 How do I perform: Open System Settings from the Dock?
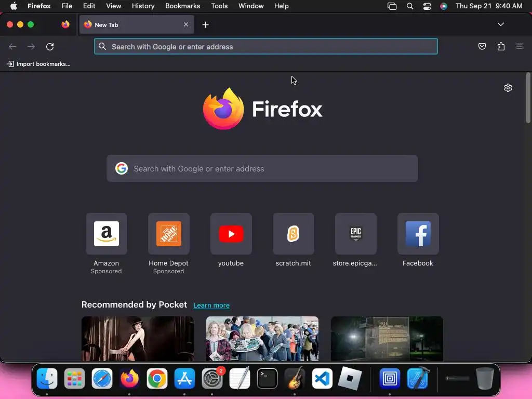pos(212,378)
